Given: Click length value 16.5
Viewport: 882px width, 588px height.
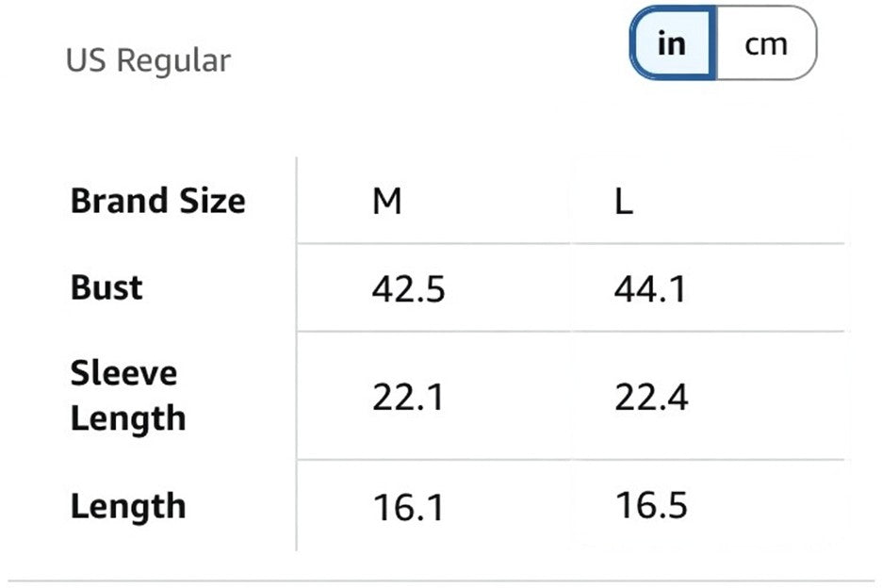Looking at the screenshot, I should tap(651, 504).
